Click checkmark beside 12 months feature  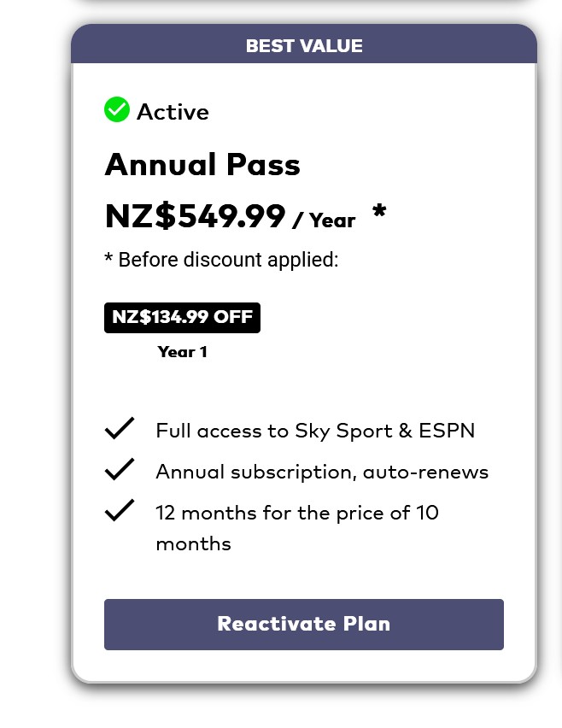click(x=120, y=511)
